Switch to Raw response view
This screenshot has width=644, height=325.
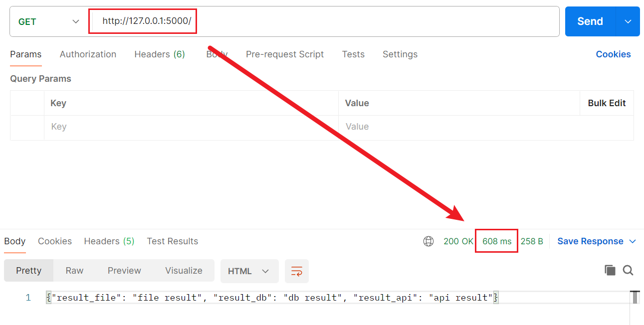tap(74, 271)
